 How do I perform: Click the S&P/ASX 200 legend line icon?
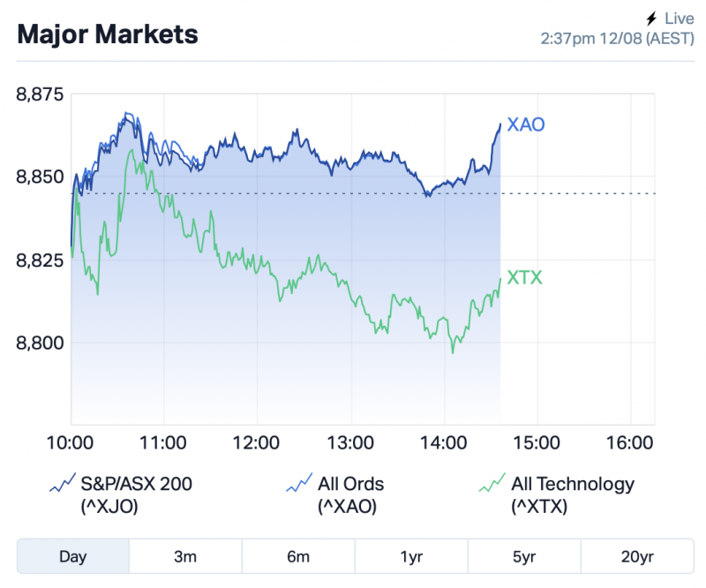(x=63, y=484)
